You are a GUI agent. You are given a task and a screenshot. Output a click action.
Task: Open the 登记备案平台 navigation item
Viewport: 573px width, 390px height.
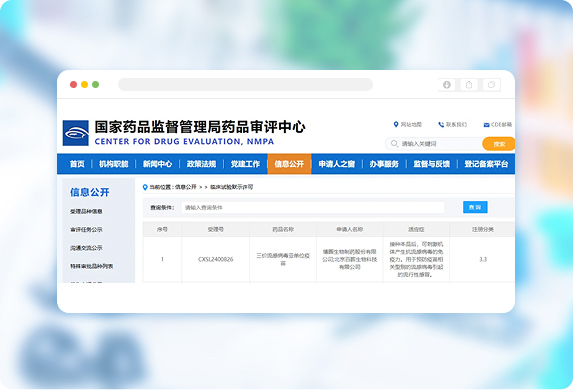click(x=486, y=164)
